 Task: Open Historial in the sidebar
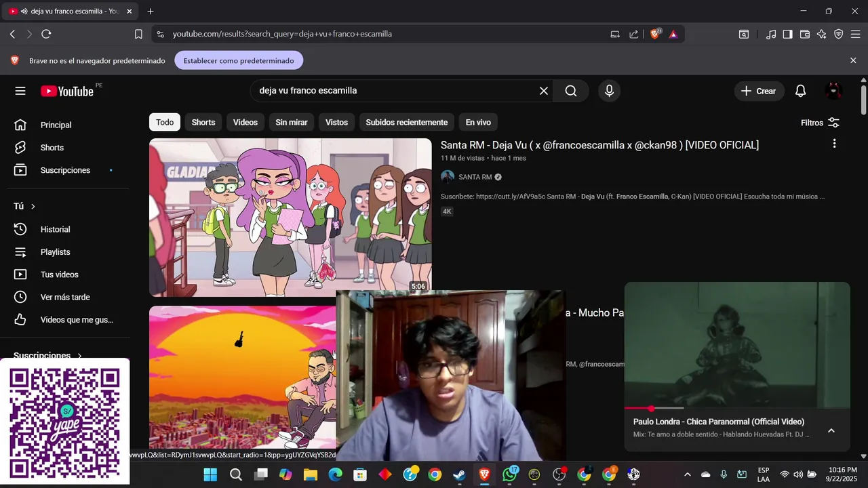[x=65, y=229]
